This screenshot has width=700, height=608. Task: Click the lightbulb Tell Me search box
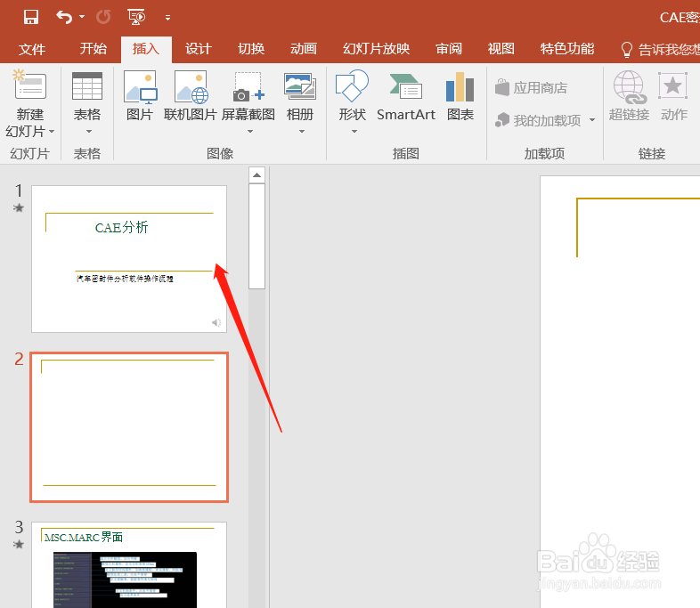[661, 49]
